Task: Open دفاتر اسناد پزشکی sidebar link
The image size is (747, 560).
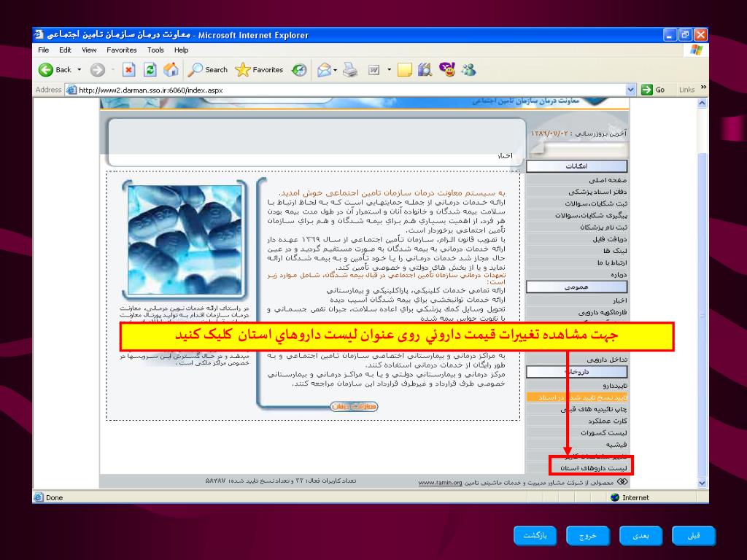Action: point(597,192)
